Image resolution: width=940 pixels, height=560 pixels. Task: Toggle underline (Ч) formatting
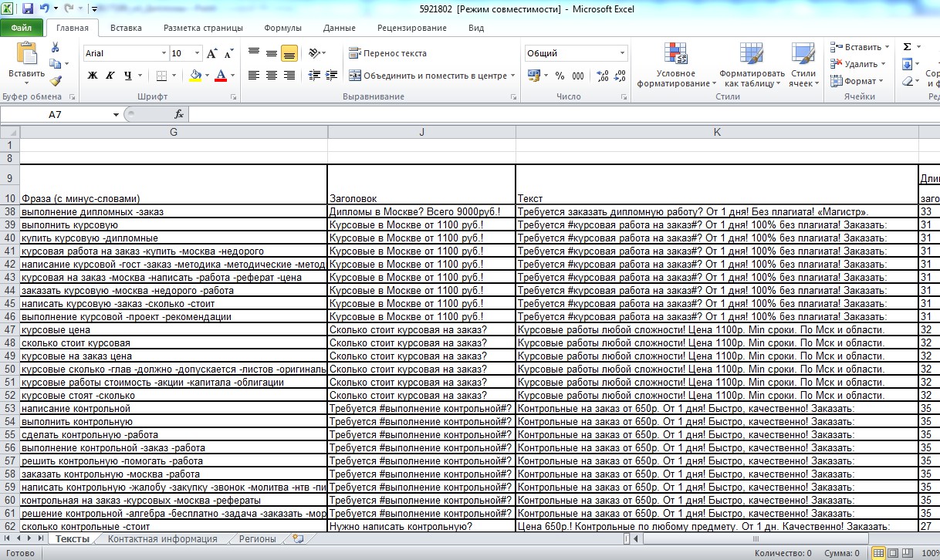(x=127, y=76)
